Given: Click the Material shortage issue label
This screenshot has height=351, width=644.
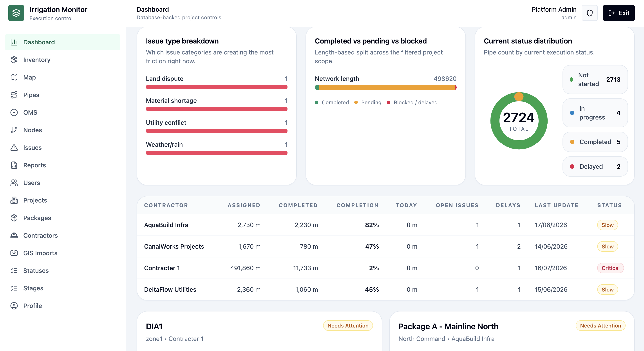Looking at the screenshot, I should click(x=171, y=101).
